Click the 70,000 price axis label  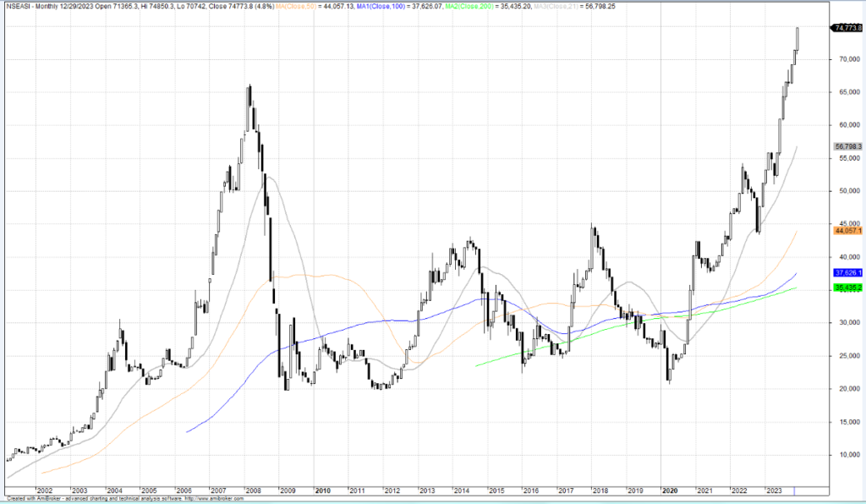(x=845, y=59)
